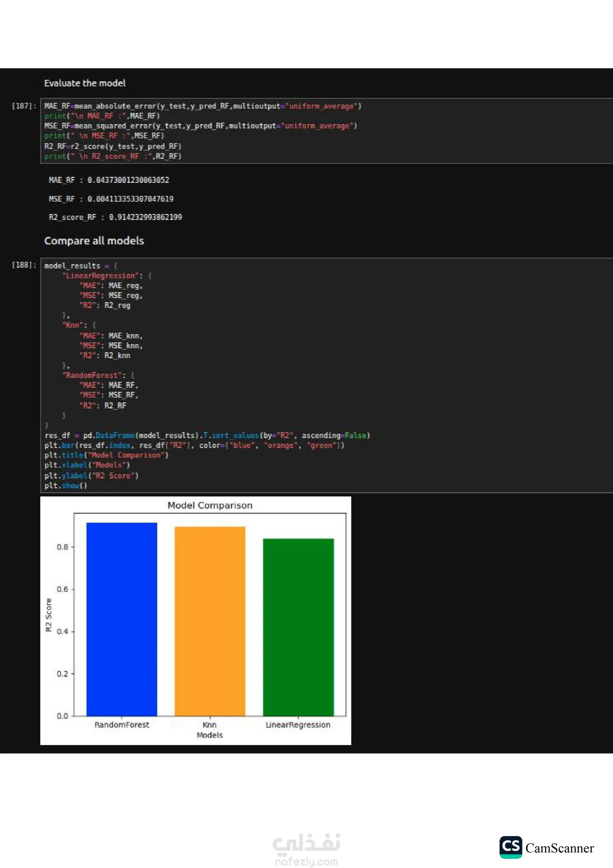Click the R2 Score y-axis label
This screenshot has height=868, width=613.
point(49,615)
